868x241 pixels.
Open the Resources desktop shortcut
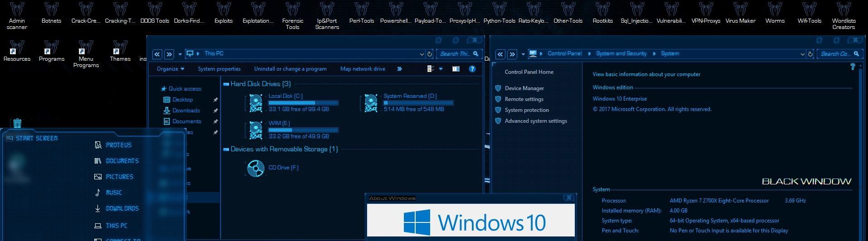point(17,51)
